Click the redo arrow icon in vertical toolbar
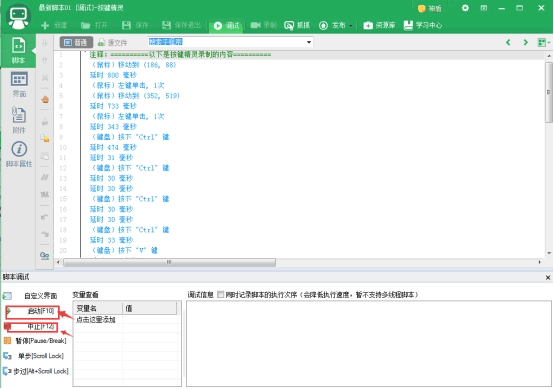This screenshot has height=389, width=554. pyautogui.click(x=45, y=234)
